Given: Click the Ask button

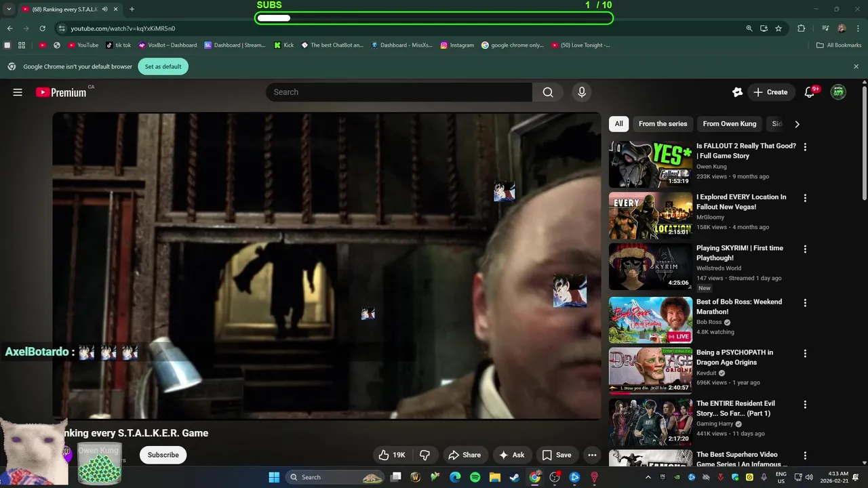Looking at the screenshot, I should [x=511, y=455].
